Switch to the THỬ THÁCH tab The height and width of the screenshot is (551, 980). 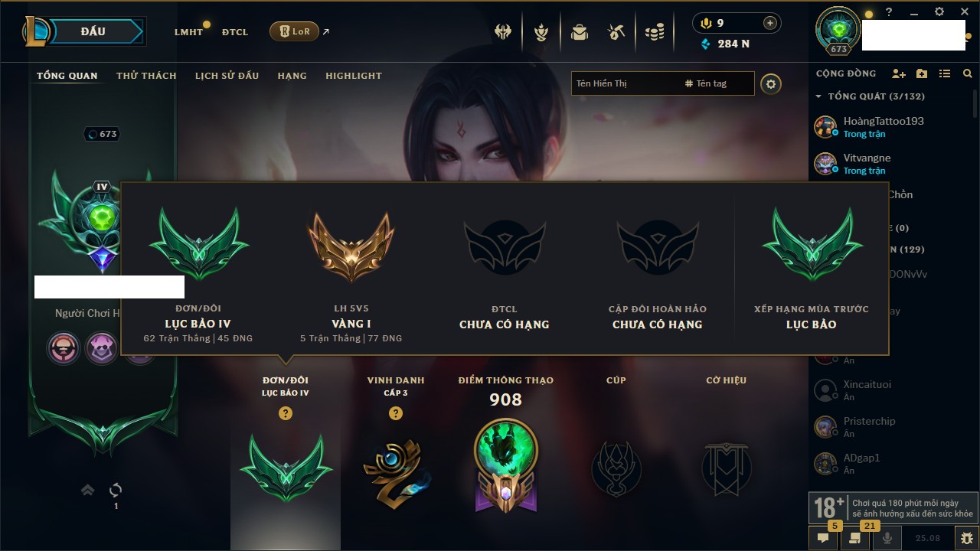pos(146,76)
